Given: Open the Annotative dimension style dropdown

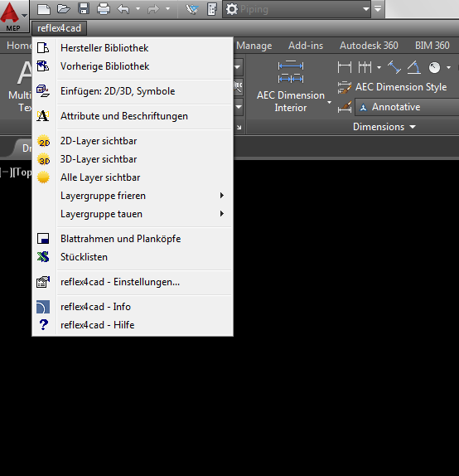Looking at the screenshot, I should coord(407,107).
